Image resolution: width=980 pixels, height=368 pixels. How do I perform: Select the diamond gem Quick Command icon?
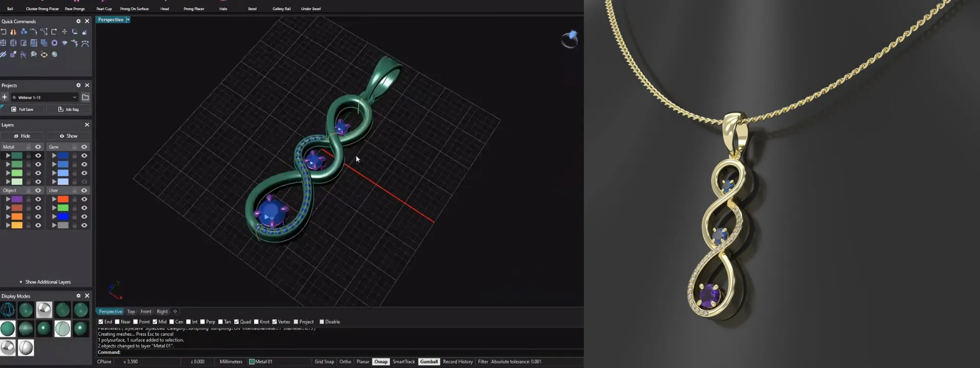(x=64, y=43)
